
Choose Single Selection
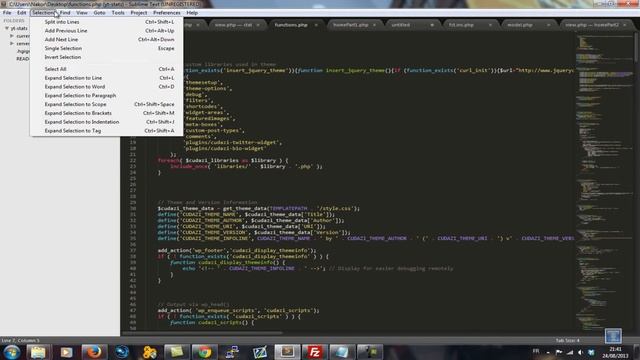[x=107, y=48]
